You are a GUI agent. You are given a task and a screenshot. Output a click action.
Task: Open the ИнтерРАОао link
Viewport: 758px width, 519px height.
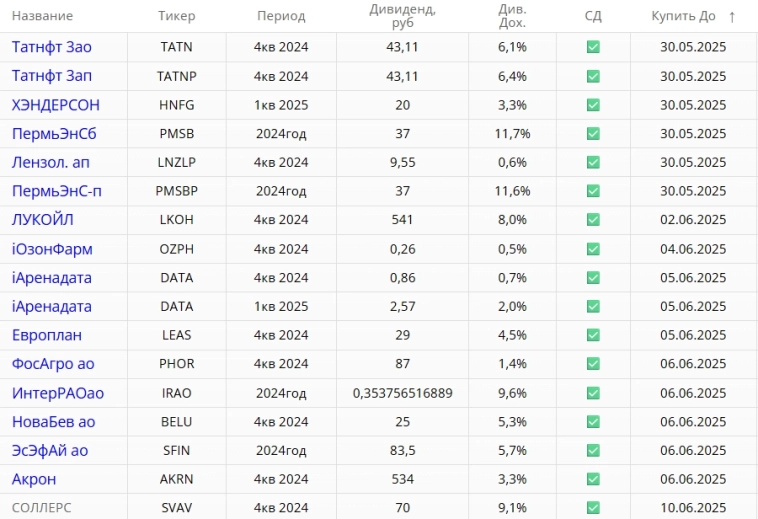pyautogui.click(x=58, y=393)
